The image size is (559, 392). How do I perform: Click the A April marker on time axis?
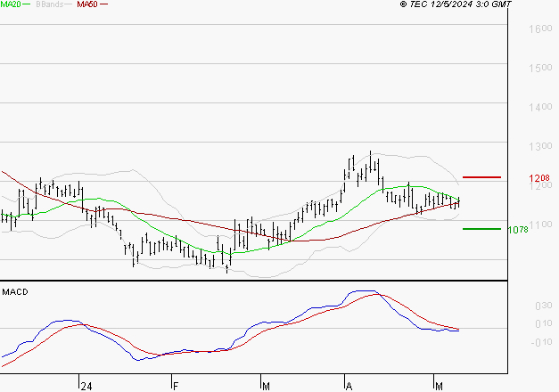349,387
